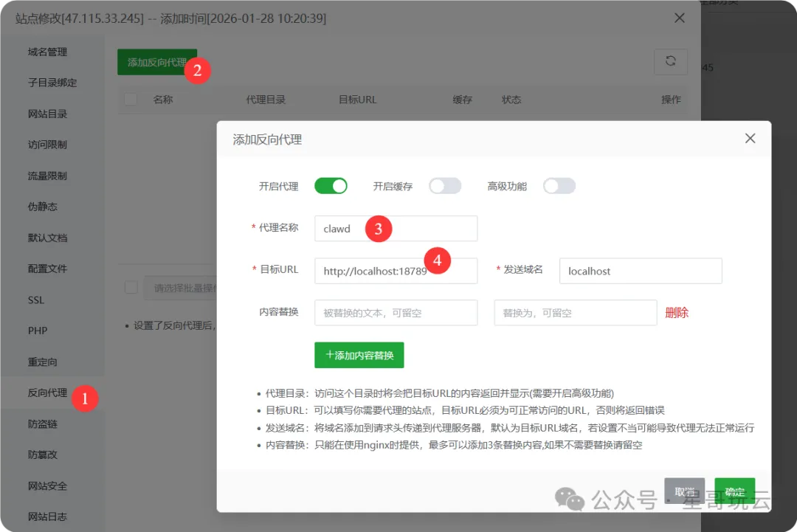Click the refresh icon above the proxy table
This screenshot has height=532, width=797.
[x=670, y=62]
